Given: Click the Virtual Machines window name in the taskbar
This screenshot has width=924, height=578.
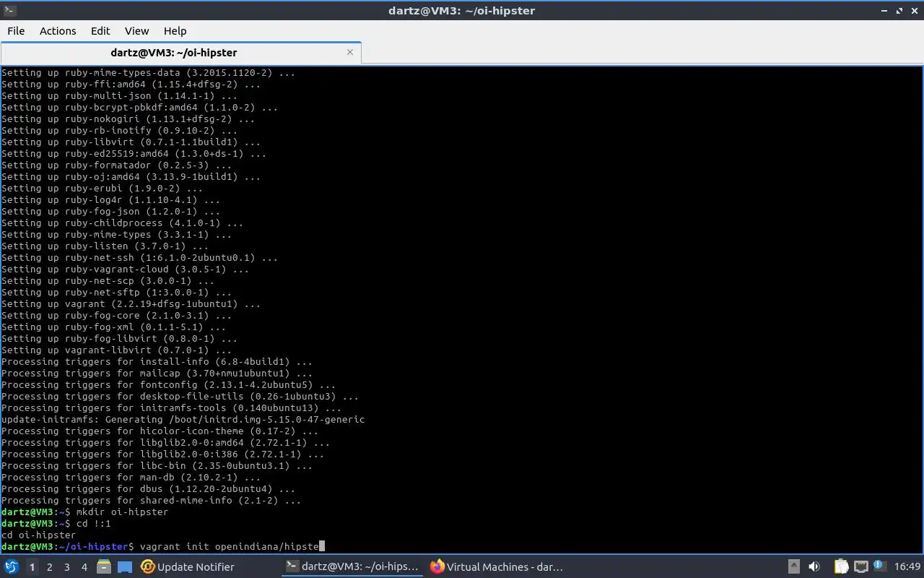Looking at the screenshot, I should coord(505,567).
